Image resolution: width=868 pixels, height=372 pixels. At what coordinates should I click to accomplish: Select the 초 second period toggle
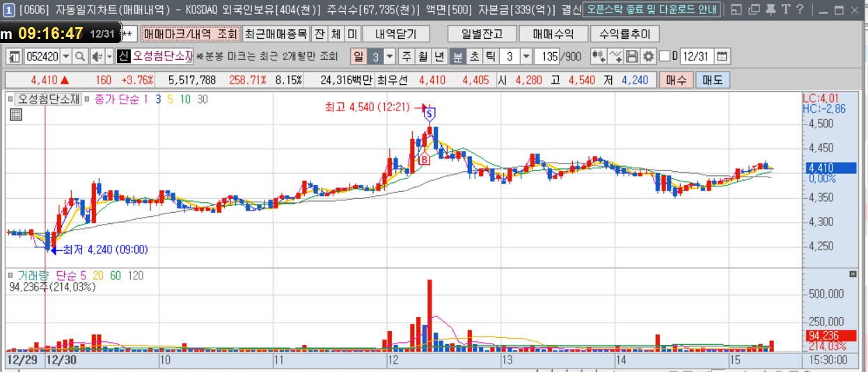pos(474,56)
